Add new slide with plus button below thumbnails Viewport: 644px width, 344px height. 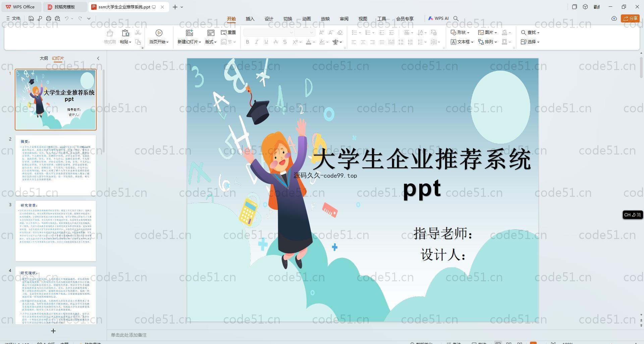pos(53,331)
